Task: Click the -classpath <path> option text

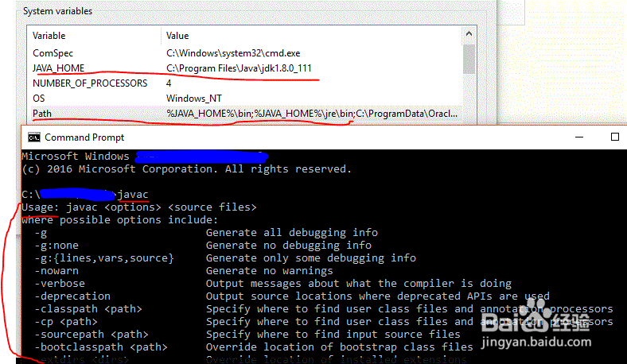Action: coord(88,309)
